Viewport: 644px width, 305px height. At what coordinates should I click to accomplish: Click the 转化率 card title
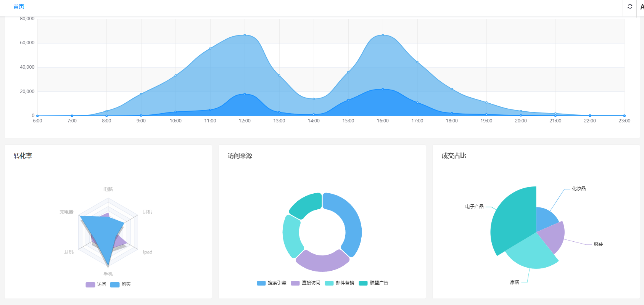coord(23,156)
